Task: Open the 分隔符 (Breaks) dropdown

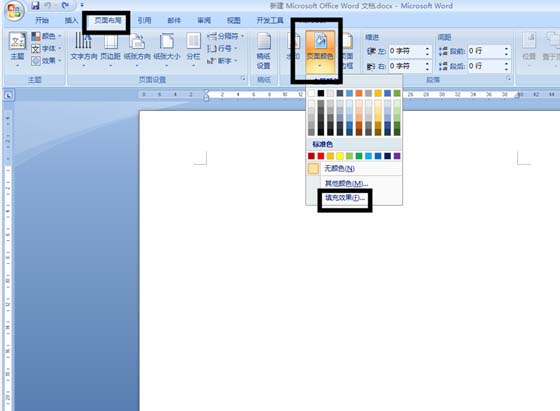Action: pyautogui.click(x=225, y=36)
